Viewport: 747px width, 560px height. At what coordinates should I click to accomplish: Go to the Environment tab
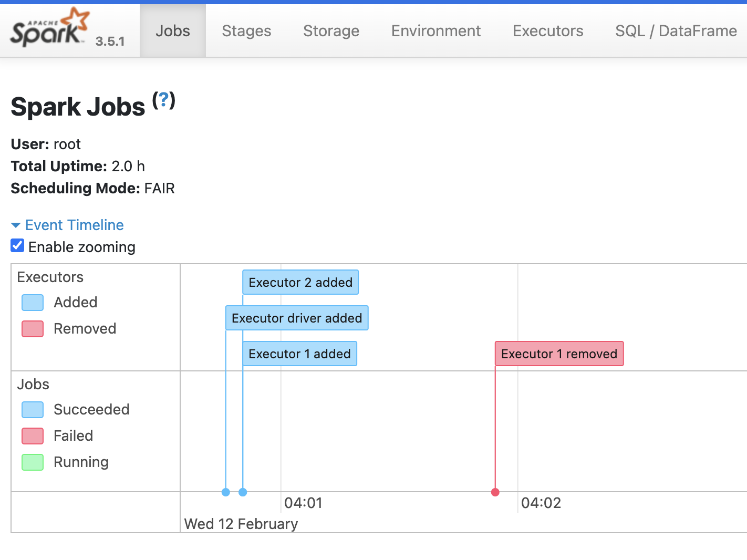click(435, 31)
